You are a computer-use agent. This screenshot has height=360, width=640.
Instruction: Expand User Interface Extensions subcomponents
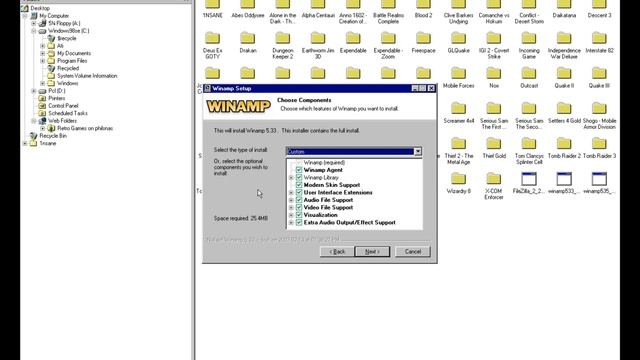pos(291,192)
